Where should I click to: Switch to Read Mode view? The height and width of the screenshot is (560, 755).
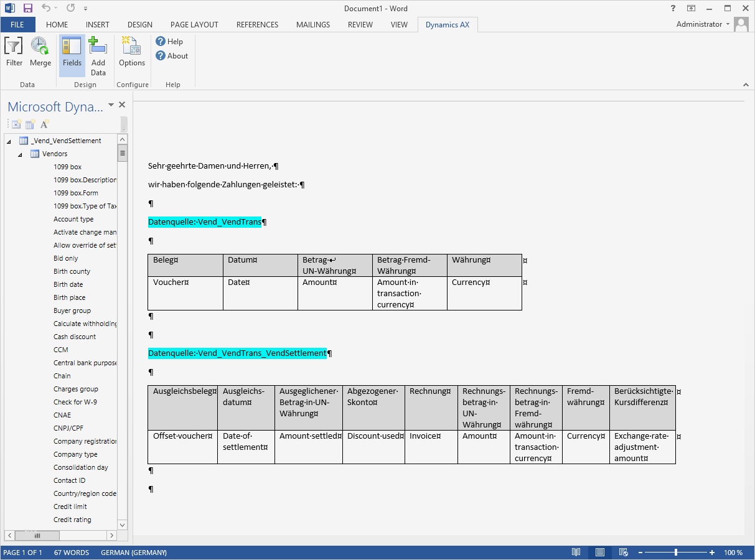tap(576, 553)
